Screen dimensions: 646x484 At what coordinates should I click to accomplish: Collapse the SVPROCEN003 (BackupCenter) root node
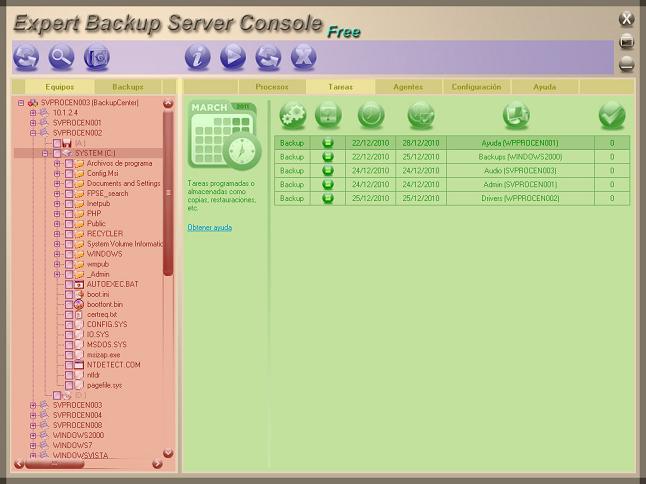tap(21, 103)
